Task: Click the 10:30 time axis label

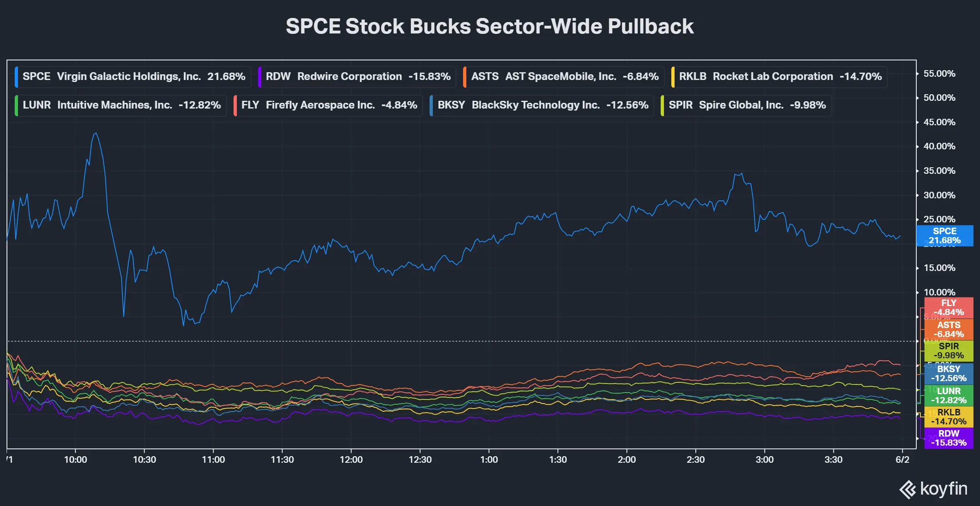Action: click(145, 460)
